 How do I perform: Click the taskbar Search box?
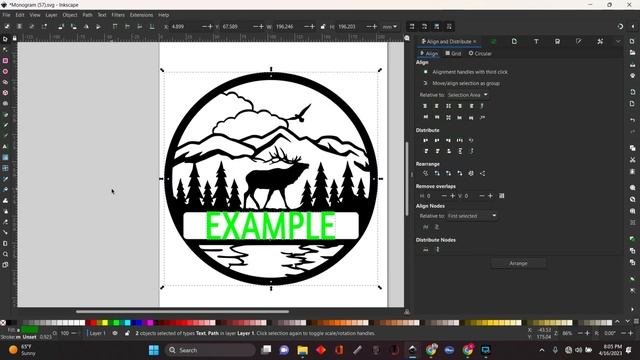[210, 350]
